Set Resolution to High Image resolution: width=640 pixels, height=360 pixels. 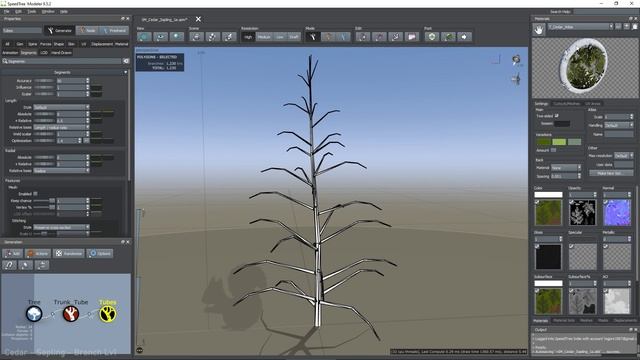pos(248,37)
